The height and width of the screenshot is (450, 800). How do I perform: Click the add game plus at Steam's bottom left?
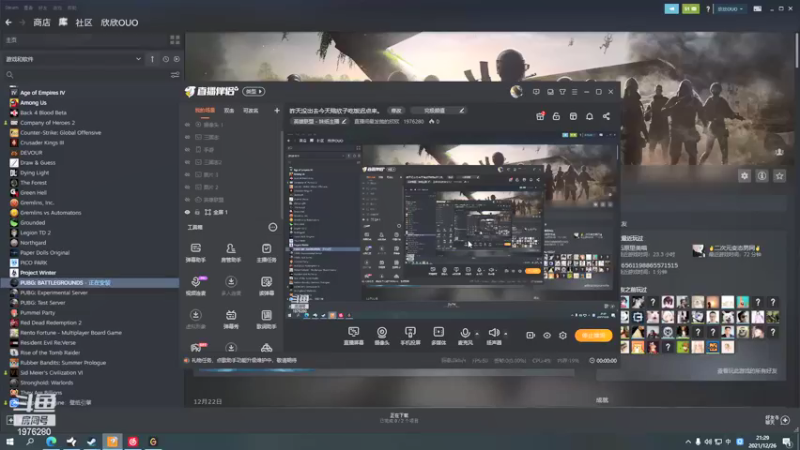(10, 420)
